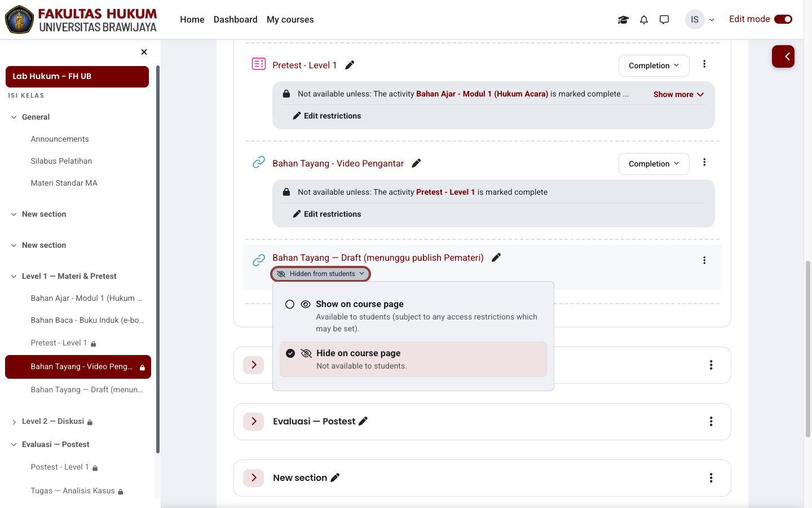Image resolution: width=812 pixels, height=508 pixels.
Task: Open messaging drawer speech bubble icon
Action: tap(664, 20)
